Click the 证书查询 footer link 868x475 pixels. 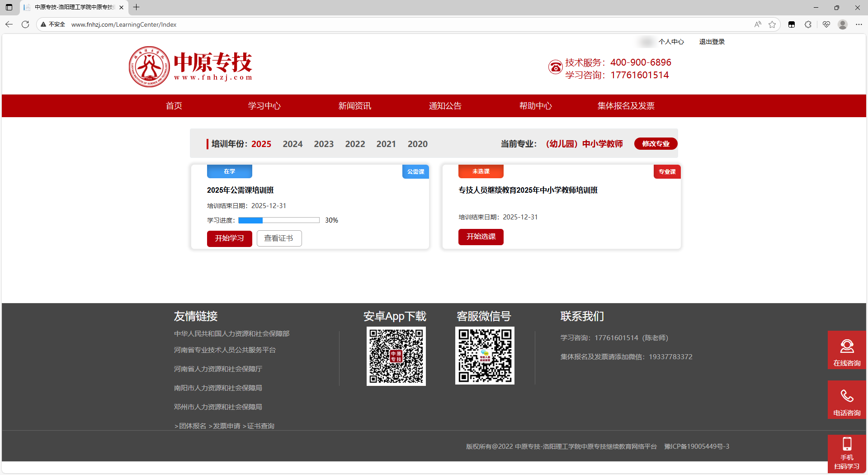[x=259, y=426]
